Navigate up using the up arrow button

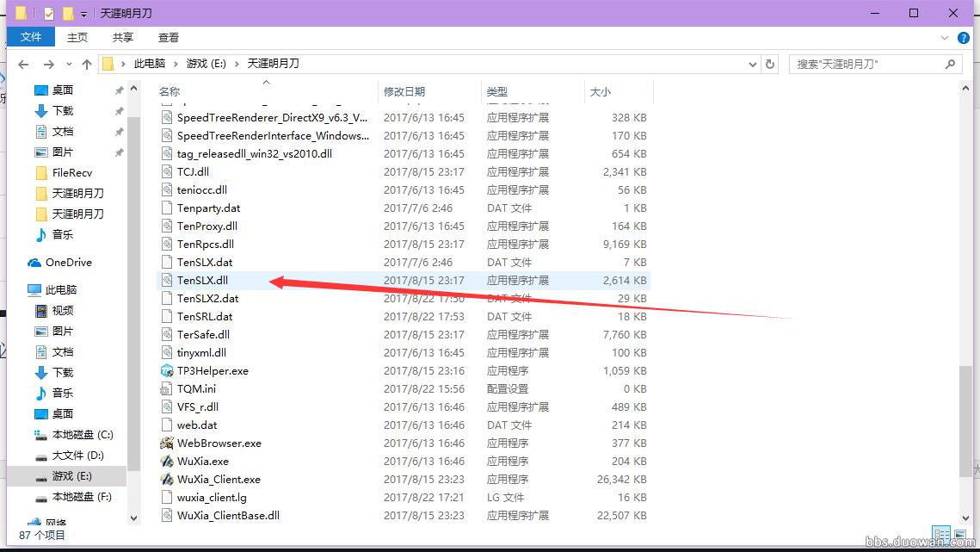pos(87,63)
